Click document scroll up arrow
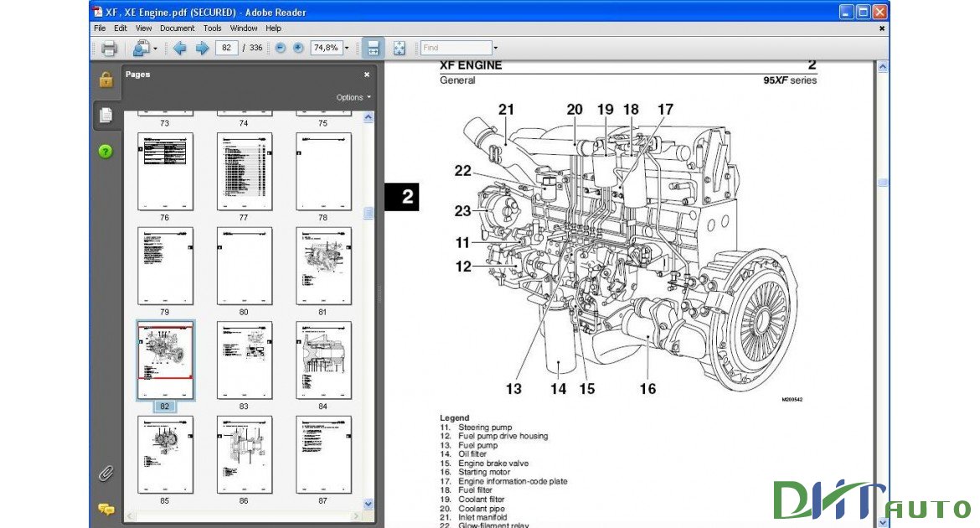The width and height of the screenshot is (980, 528). (x=883, y=66)
